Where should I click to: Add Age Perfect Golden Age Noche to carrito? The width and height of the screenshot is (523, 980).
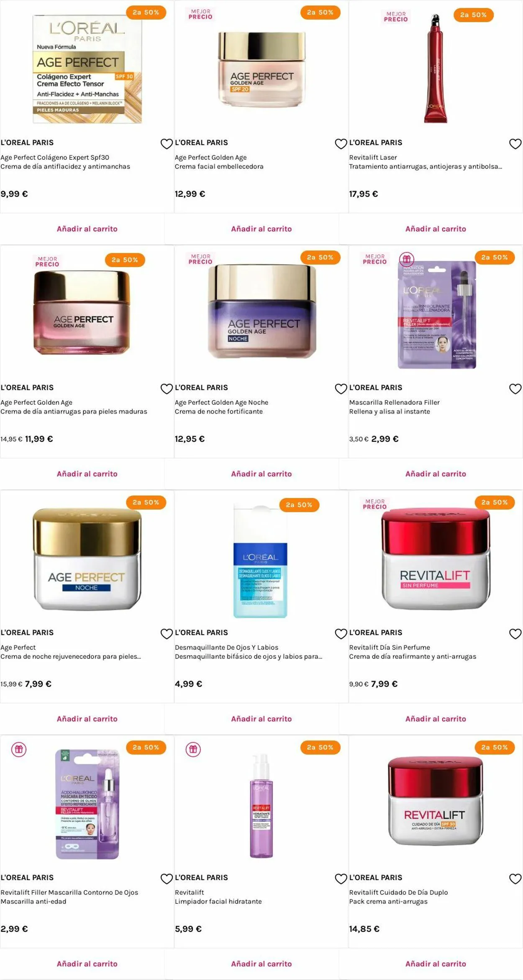[261, 474]
